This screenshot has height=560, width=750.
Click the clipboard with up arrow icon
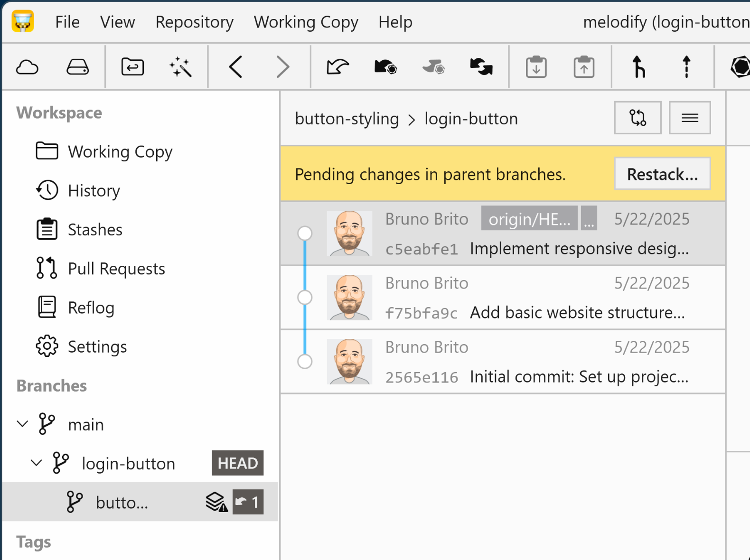pos(583,67)
